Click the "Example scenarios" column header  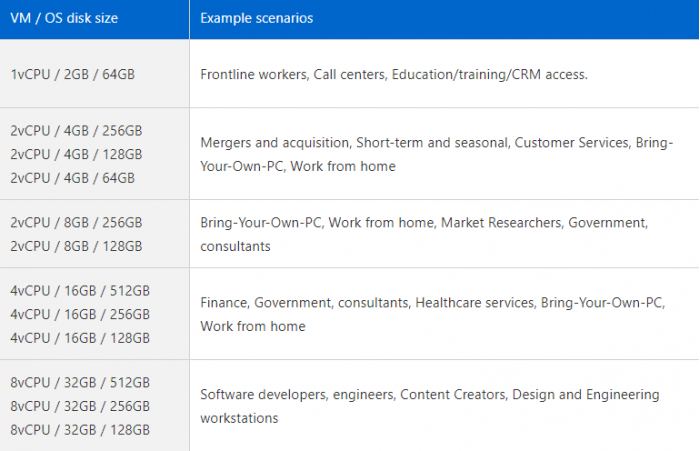pos(257,19)
